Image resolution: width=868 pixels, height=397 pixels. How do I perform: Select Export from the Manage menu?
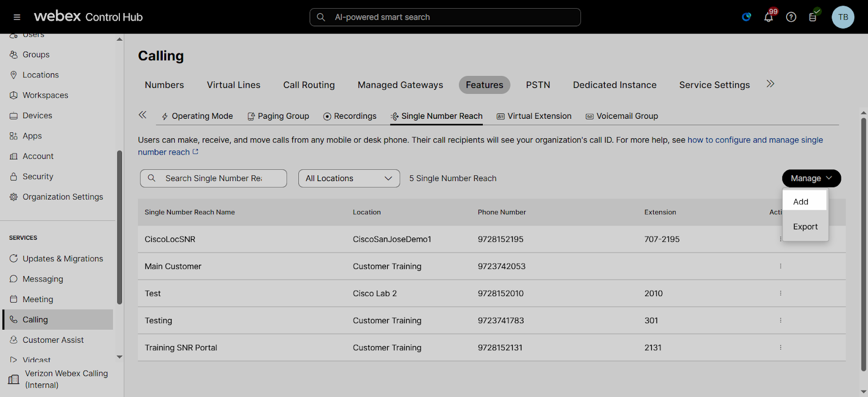click(x=805, y=227)
